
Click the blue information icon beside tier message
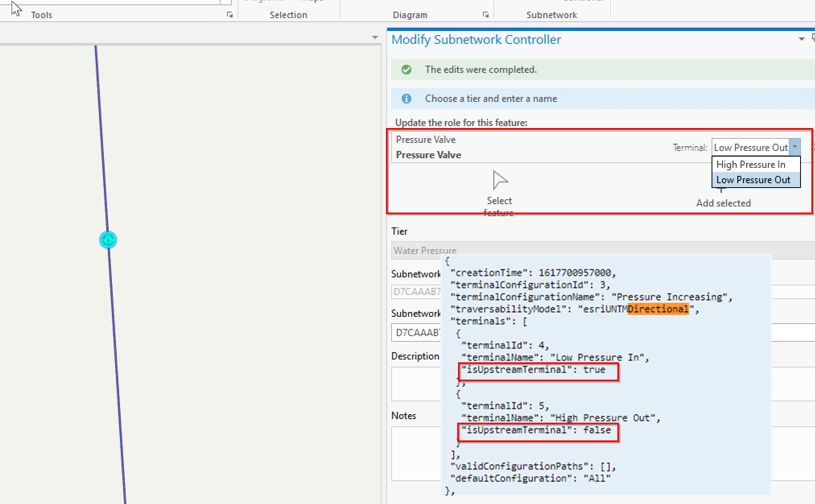coord(406,99)
